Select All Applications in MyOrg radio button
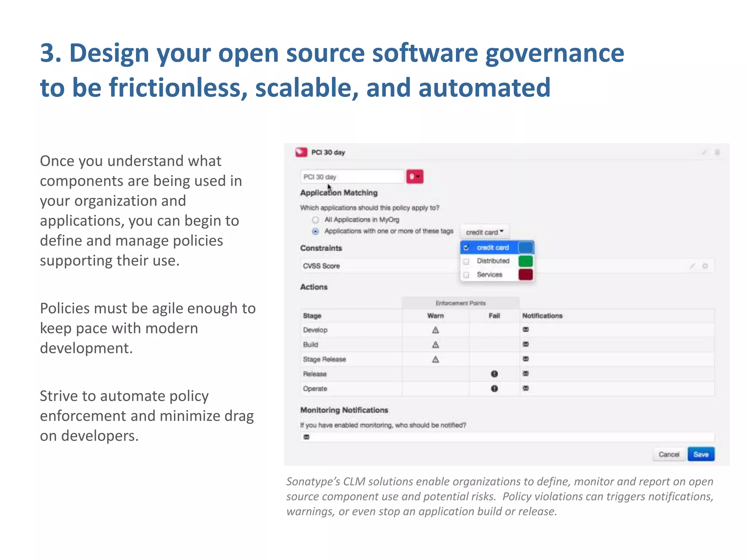Viewport: 747px width, 560px height. [x=316, y=220]
